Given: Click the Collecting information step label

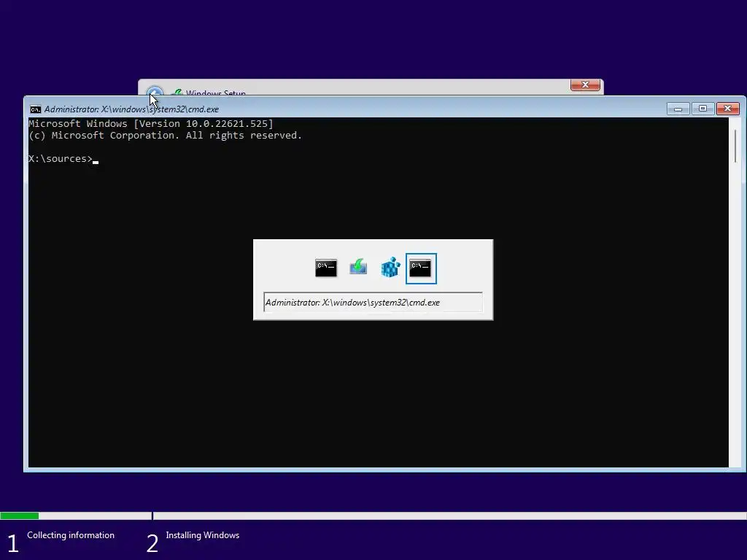Looking at the screenshot, I should 71,535.
